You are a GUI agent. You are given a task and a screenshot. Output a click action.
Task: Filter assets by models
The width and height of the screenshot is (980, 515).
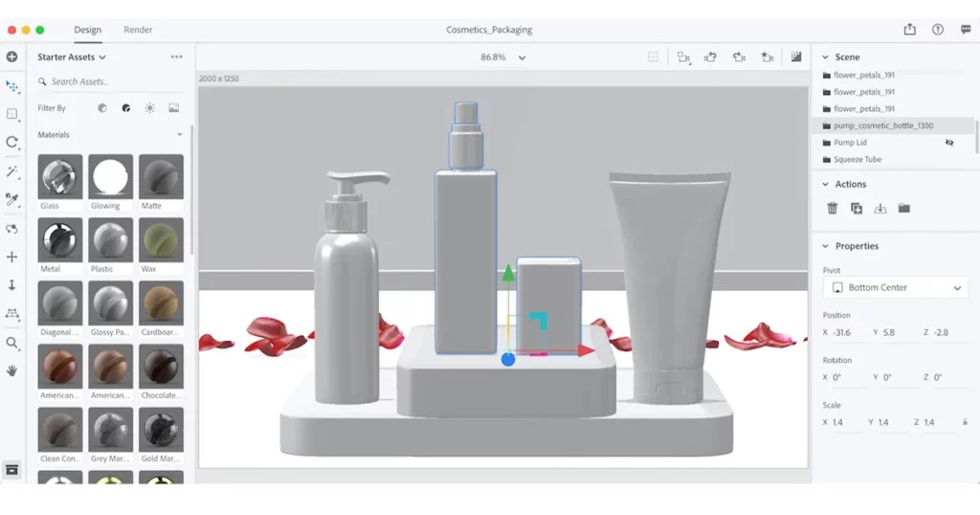pyautogui.click(x=101, y=108)
